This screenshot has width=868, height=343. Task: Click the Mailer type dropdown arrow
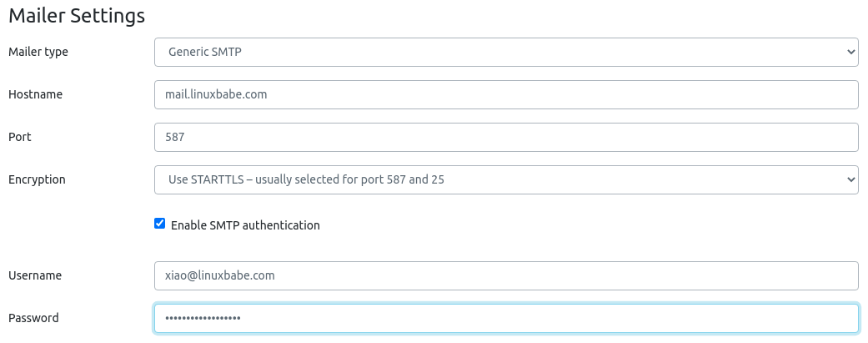[x=850, y=52]
